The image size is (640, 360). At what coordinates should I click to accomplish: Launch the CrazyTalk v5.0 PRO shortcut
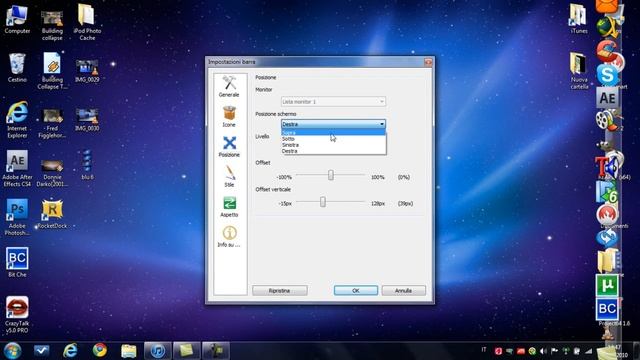pos(17,314)
